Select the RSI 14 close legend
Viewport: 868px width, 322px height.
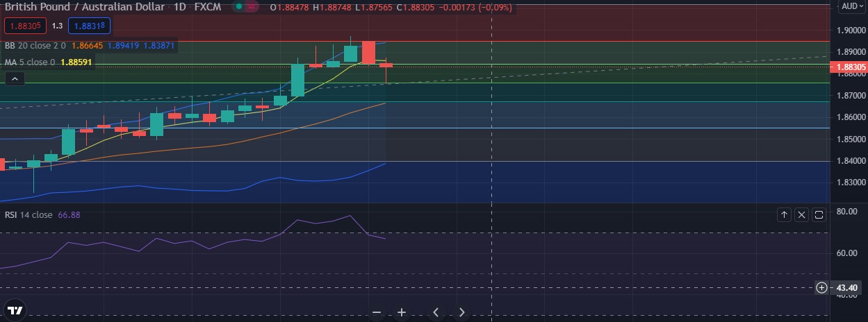pyautogui.click(x=28, y=215)
